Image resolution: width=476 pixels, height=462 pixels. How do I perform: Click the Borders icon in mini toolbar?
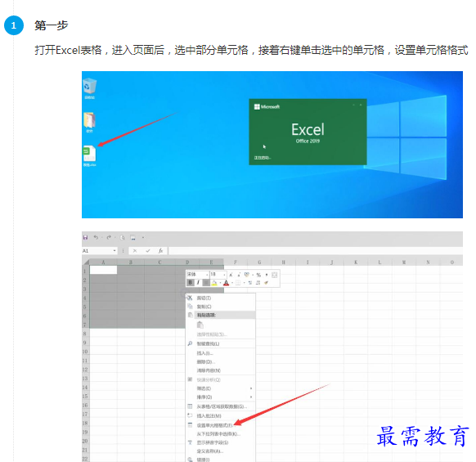point(238,283)
